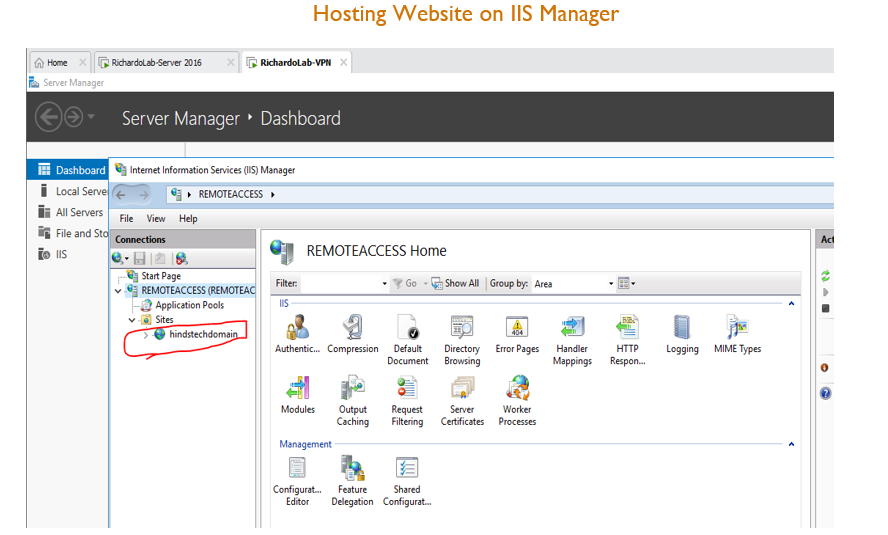Click the green refresh icon in Actions pane
Screen dimensions: 888x535
[826, 276]
